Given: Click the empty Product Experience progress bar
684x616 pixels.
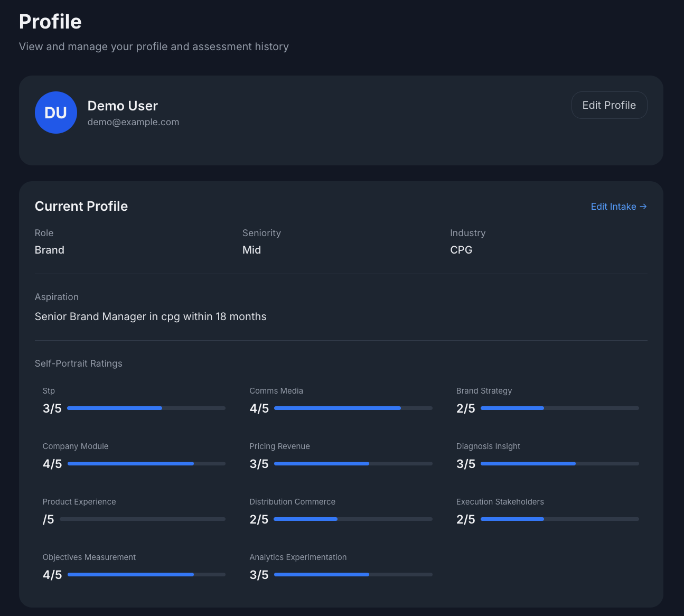Looking at the screenshot, I should tap(143, 519).
